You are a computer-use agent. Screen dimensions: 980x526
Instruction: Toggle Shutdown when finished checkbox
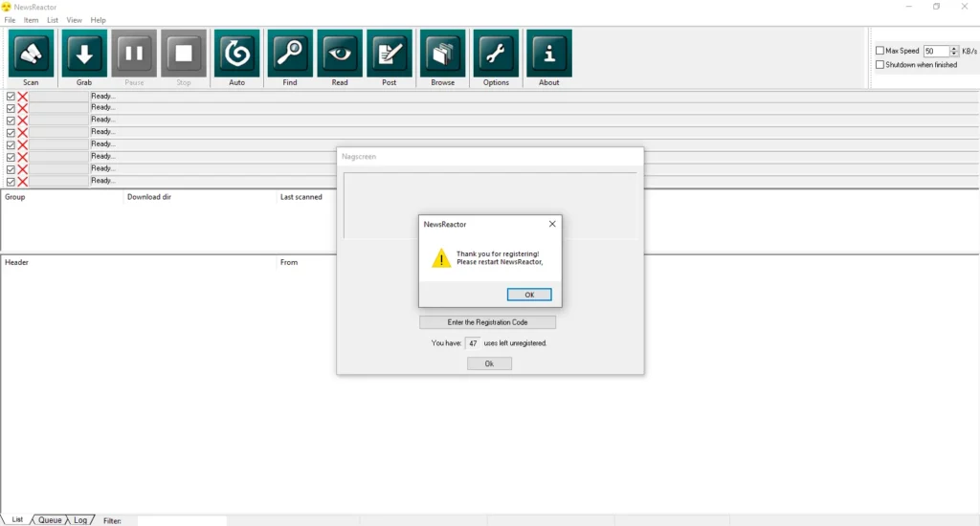[x=880, y=65]
